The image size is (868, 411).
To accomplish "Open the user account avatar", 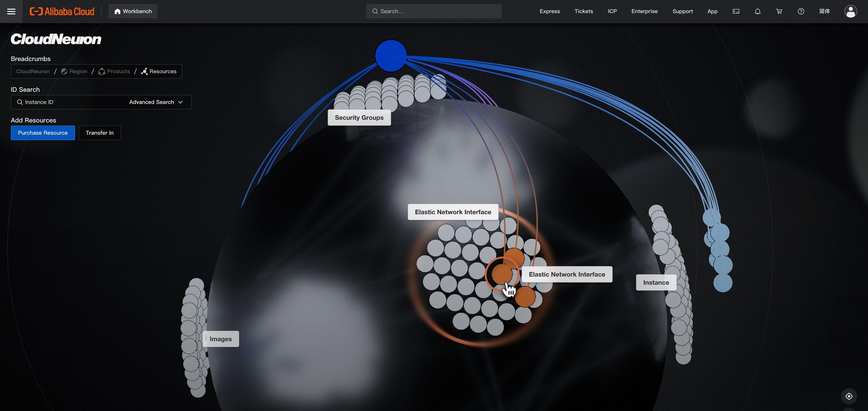I will [850, 11].
